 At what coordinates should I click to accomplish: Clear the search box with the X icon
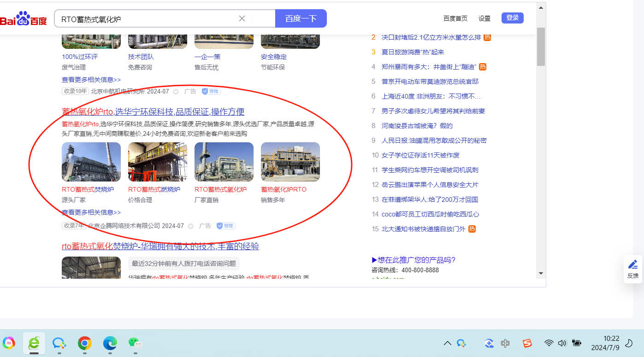point(242,19)
